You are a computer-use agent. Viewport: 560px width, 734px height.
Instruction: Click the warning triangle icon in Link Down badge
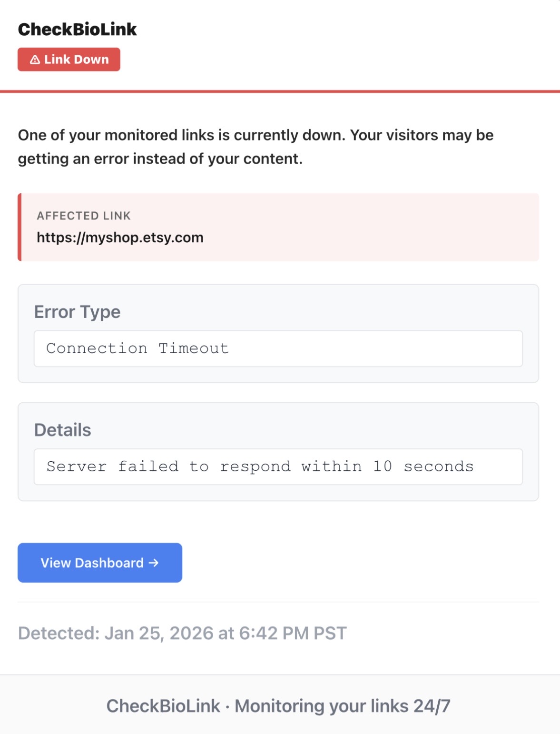click(35, 59)
